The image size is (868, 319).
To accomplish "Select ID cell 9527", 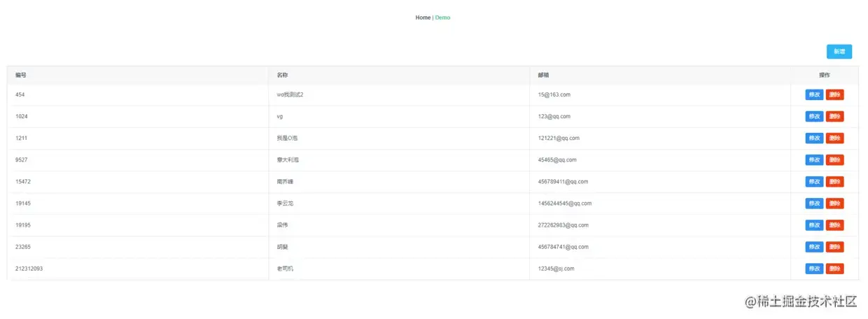I will tap(138, 159).
